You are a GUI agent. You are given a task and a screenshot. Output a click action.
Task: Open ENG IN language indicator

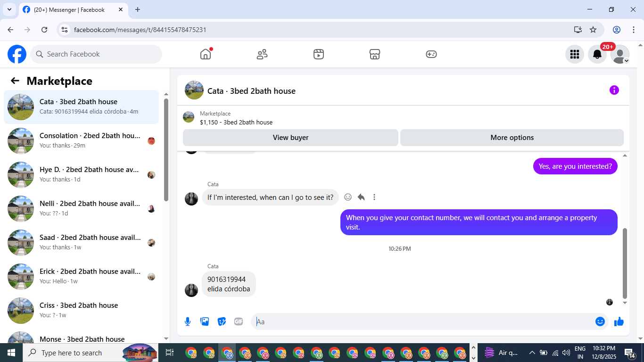click(x=580, y=353)
